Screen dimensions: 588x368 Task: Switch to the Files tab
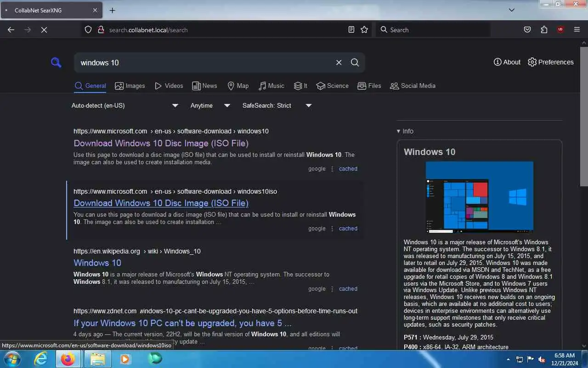tap(369, 86)
